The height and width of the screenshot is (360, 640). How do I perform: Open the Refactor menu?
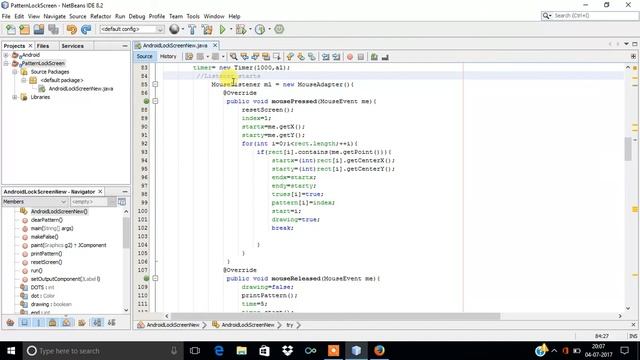pyautogui.click(x=100, y=16)
